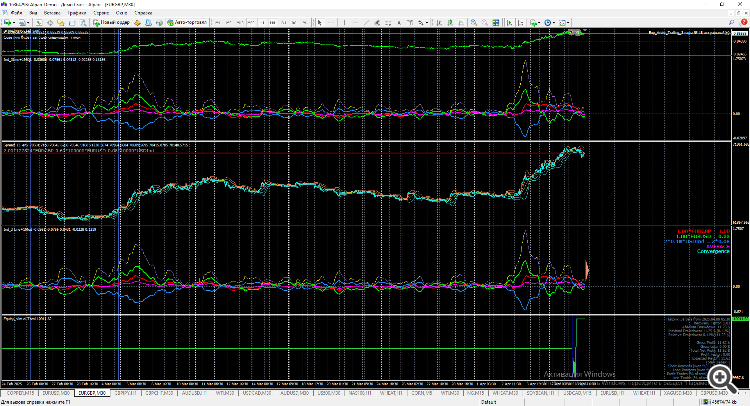
Task: Zoom out of the chart
Action: click(485, 22)
